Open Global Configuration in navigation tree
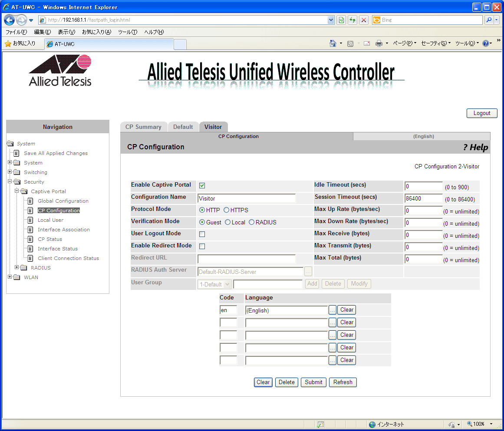This screenshot has width=504, height=431. click(63, 201)
